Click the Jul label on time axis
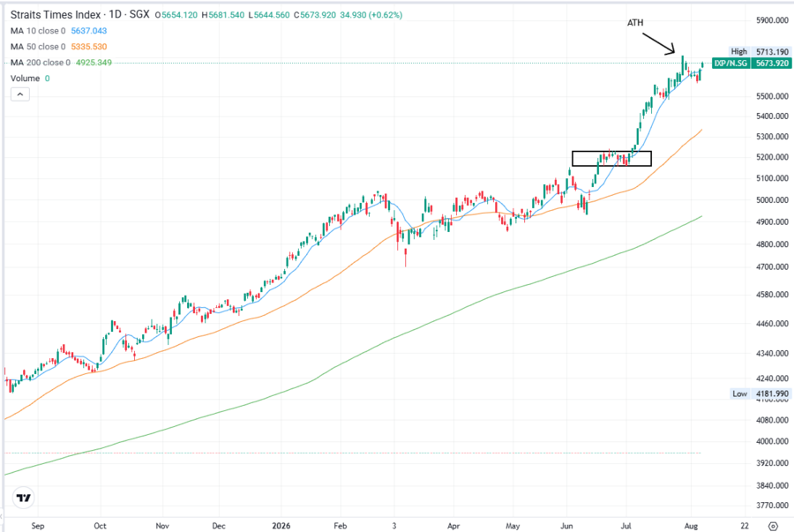This screenshot has width=794, height=532. click(625, 526)
